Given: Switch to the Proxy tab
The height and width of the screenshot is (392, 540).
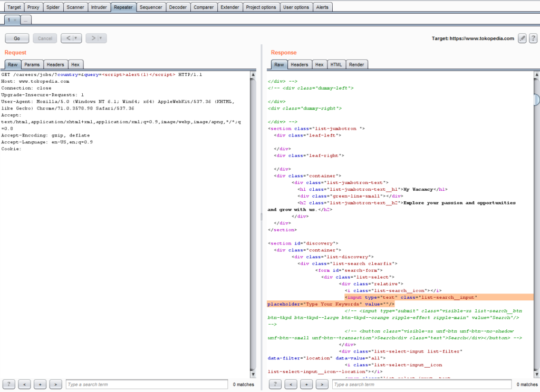Looking at the screenshot, I should (33, 7).
